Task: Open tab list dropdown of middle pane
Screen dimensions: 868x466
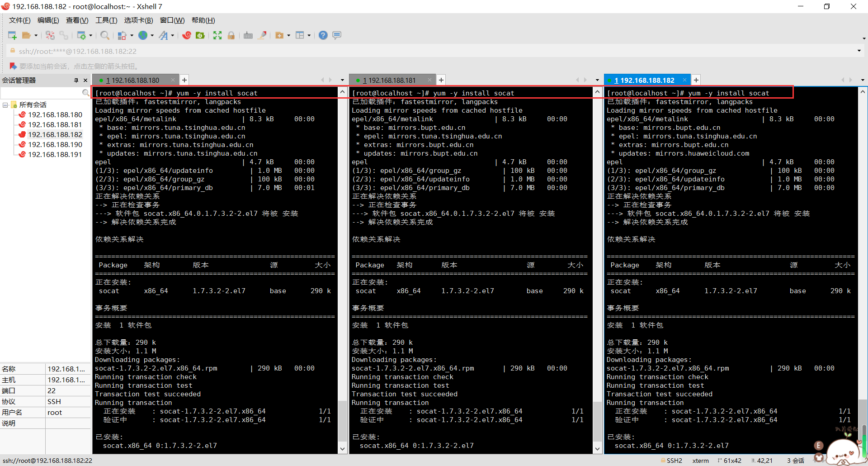Action: pos(597,80)
